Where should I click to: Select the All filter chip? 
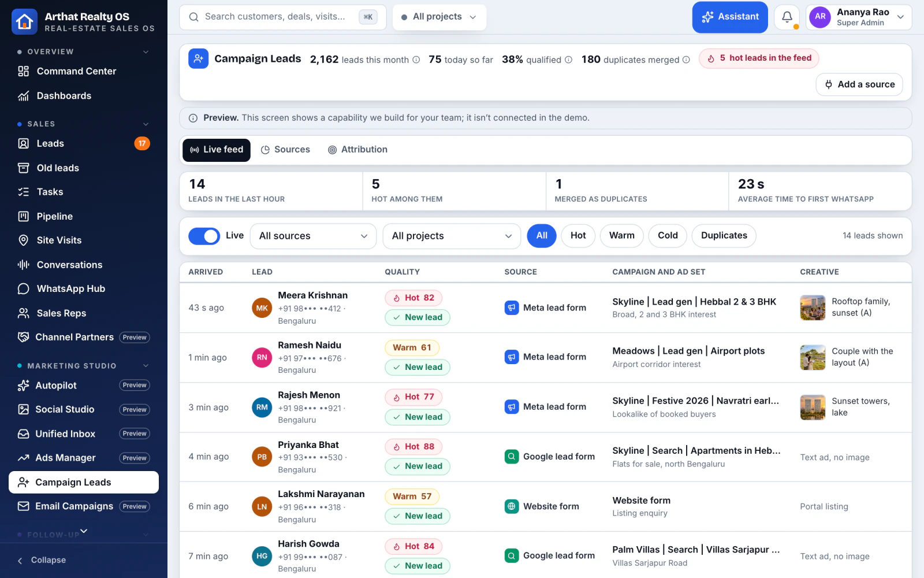(x=542, y=236)
